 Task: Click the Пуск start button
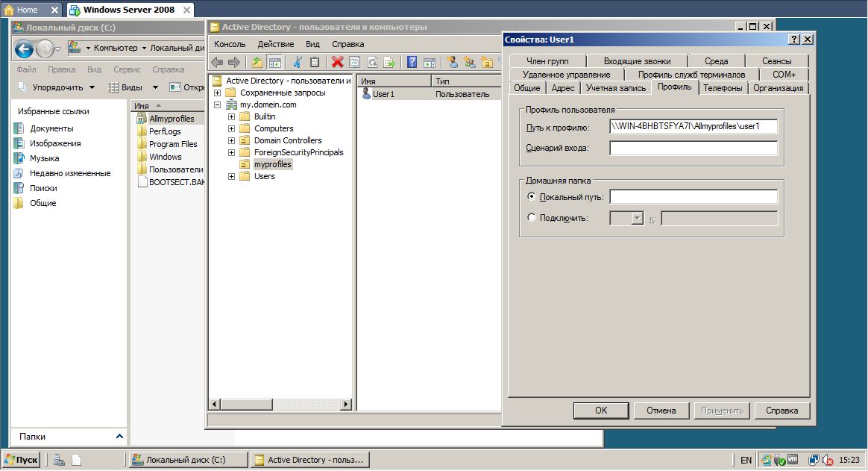tap(22, 460)
